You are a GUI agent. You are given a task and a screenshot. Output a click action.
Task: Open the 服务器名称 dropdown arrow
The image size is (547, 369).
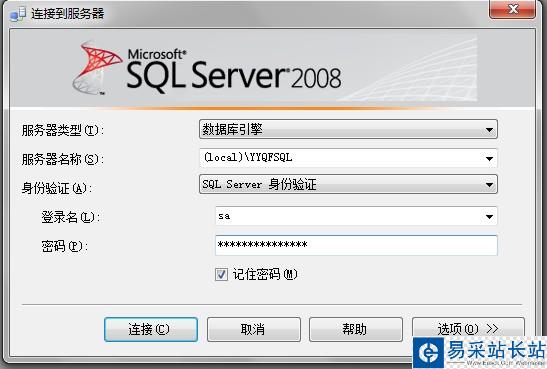pyautogui.click(x=489, y=159)
